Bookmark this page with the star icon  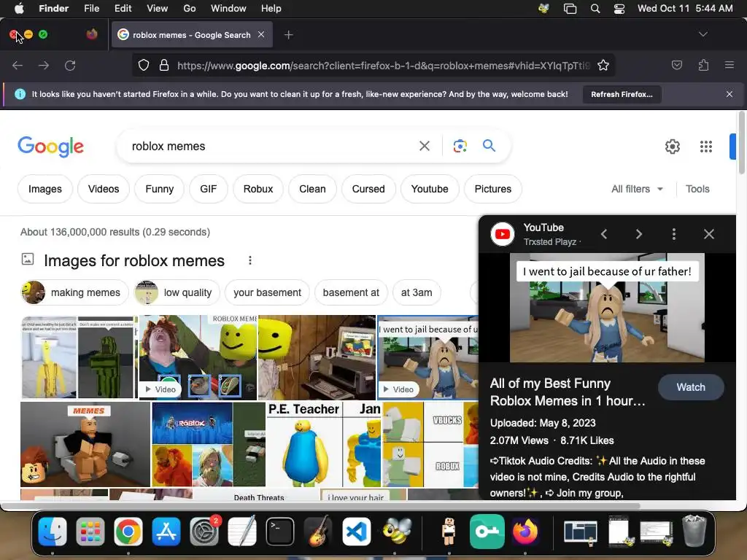[x=603, y=65]
